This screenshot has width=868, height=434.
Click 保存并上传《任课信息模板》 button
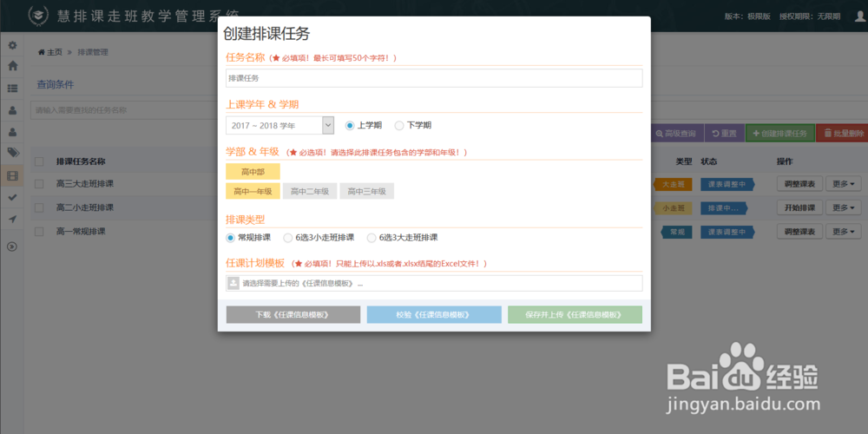point(575,314)
